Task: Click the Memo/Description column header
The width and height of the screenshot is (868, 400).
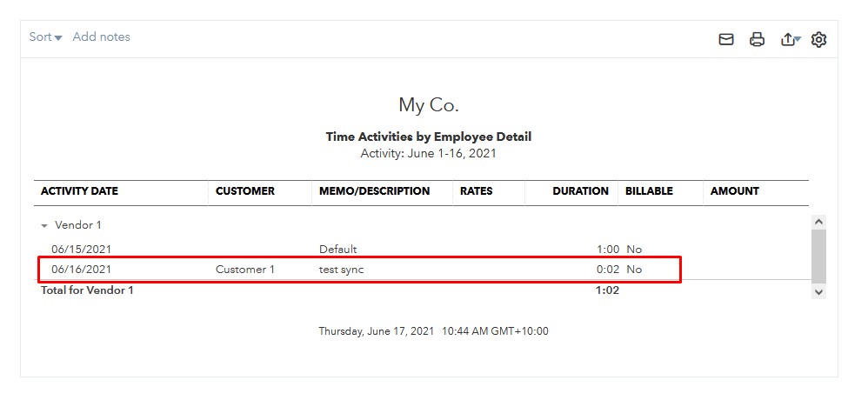Action: (x=374, y=191)
